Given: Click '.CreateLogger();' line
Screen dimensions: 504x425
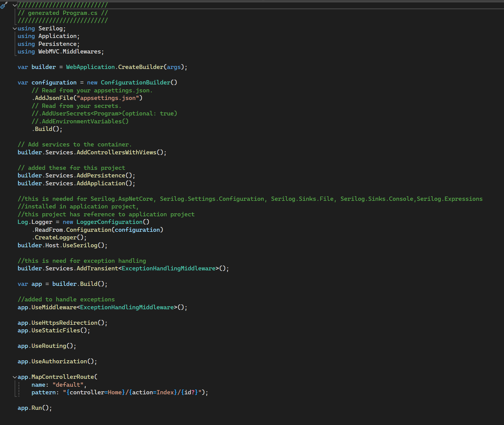Looking at the screenshot, I should (59, 238).
